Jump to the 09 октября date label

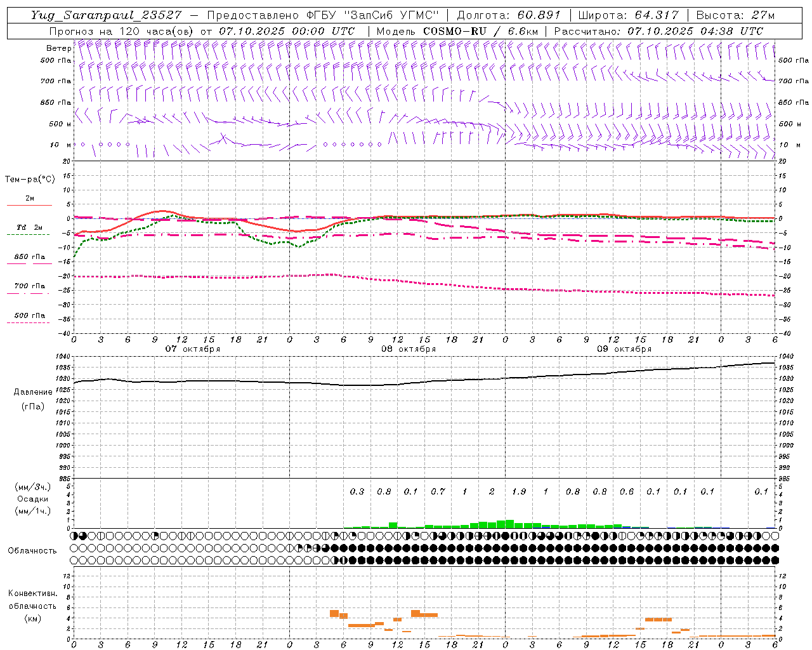624,349
